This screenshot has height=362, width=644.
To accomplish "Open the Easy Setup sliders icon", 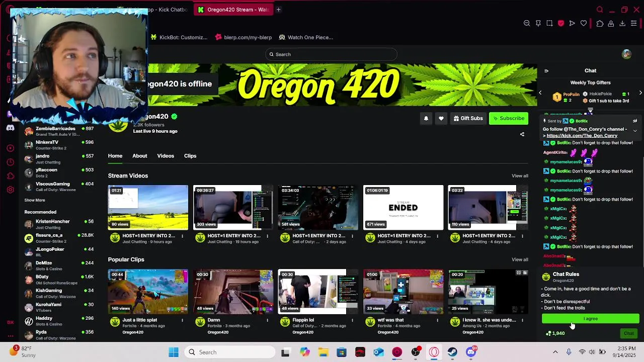I will pos(634,23).
